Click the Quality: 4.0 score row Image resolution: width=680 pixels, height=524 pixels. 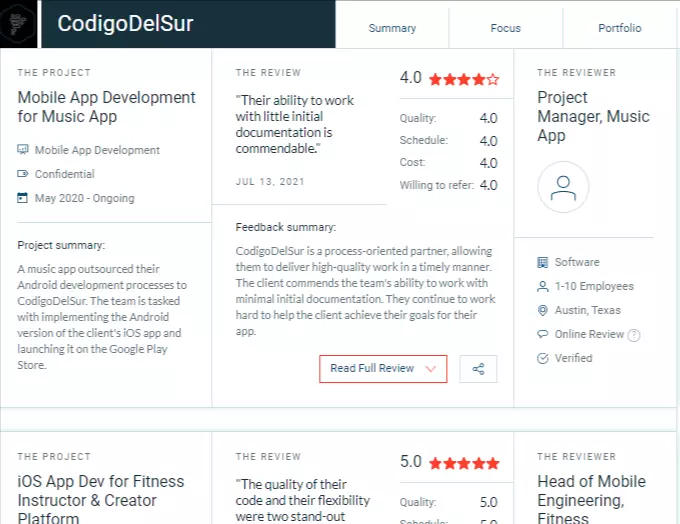tap(448, 118)
